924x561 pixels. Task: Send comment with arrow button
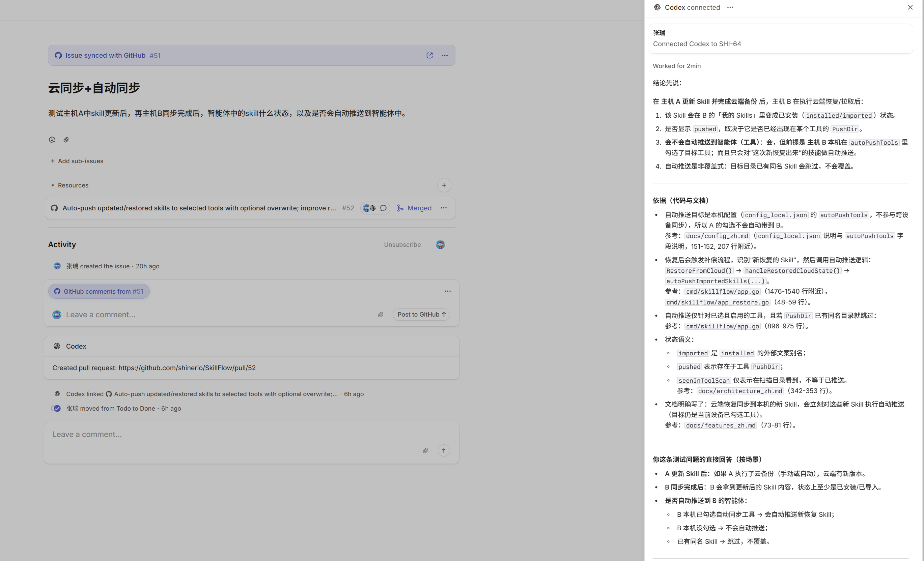pos(444,450)
